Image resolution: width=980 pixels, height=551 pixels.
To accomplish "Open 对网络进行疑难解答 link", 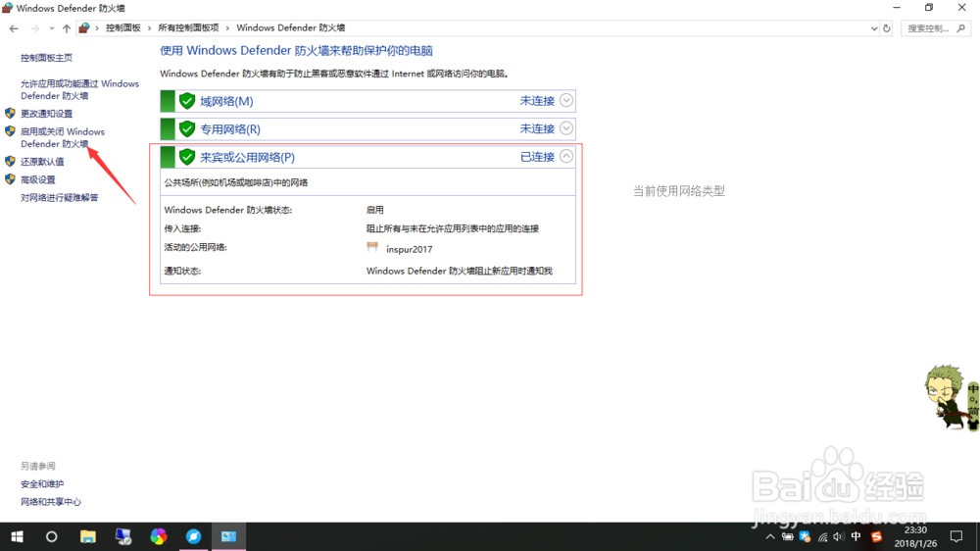I will pyautogui.click(x=60, y=198).
